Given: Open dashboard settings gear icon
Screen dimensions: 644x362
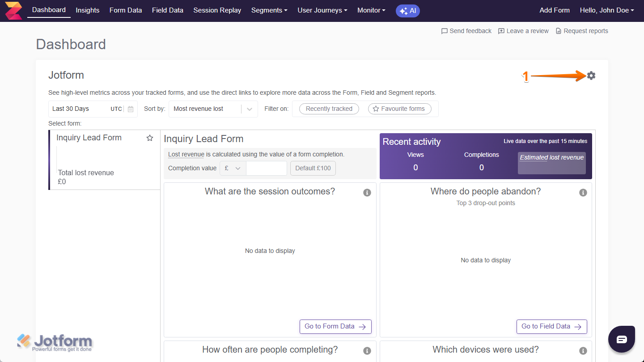Looking at the screenshot, I should coord(591,76).
